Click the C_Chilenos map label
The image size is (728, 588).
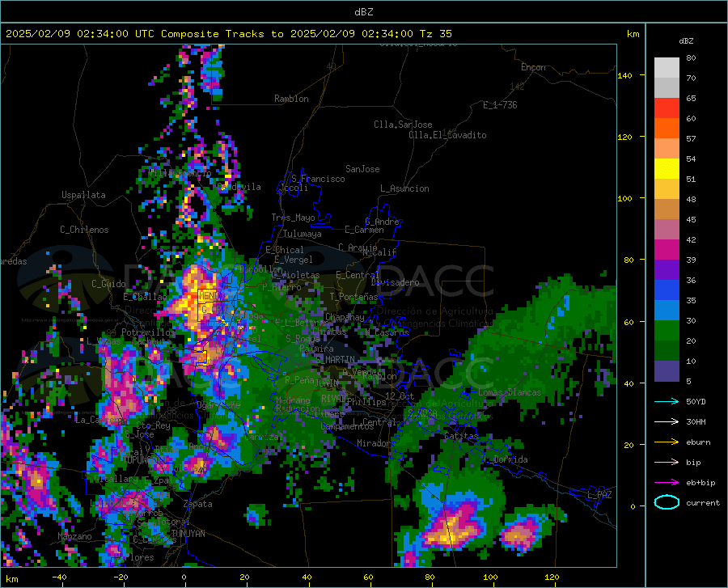coord(84,230)
